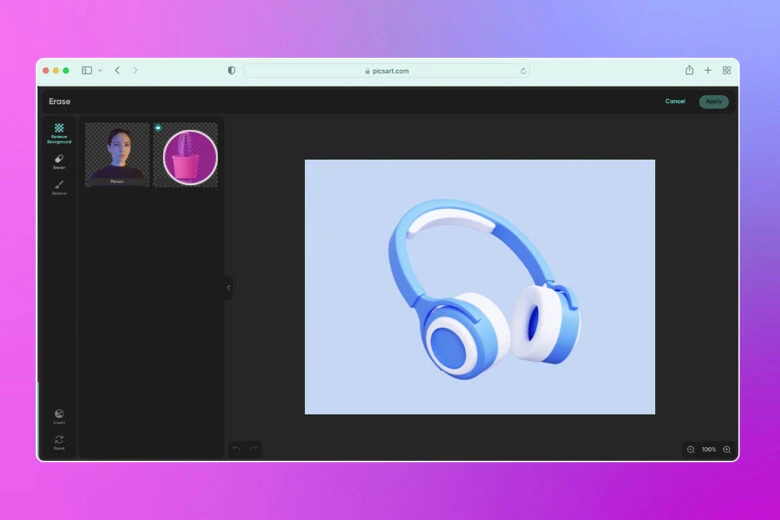The height and width of the screenshot is (520, 780).
Task: Reload the page in Safari
Action: click(523, 71)
